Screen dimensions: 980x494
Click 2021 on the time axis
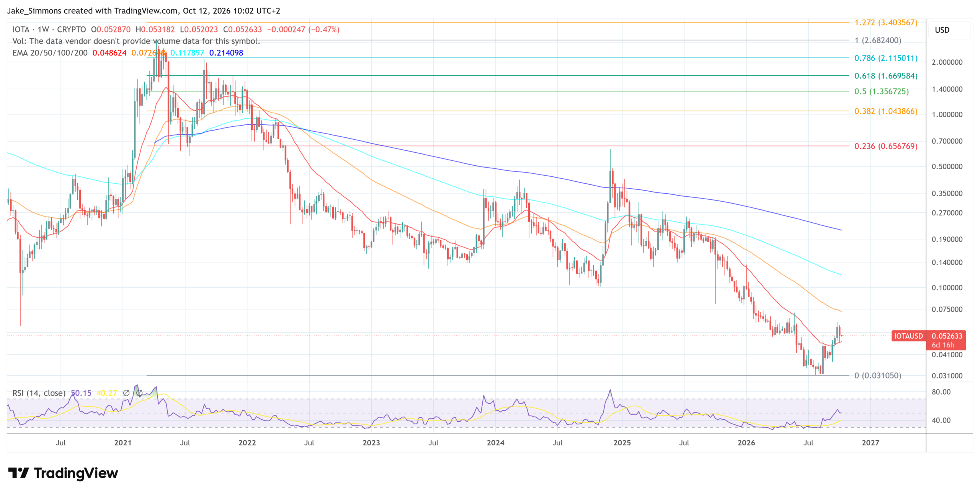coord(123,443)
